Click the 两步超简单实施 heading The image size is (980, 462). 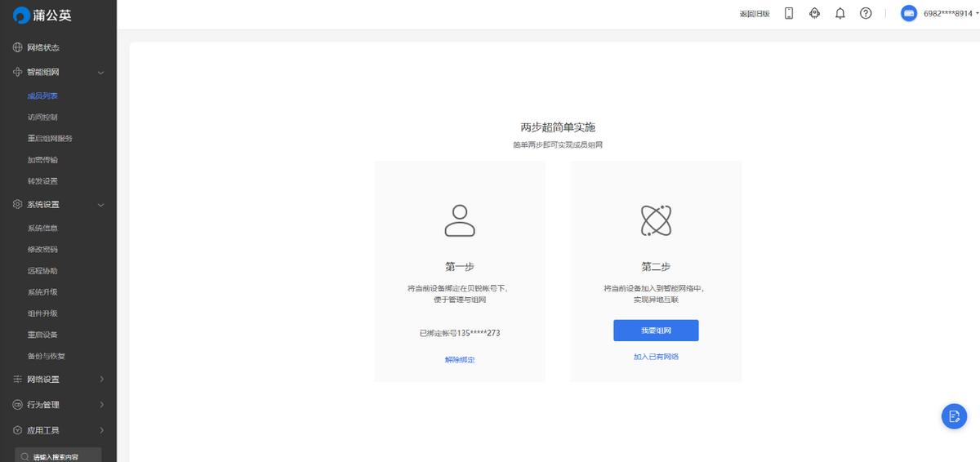click(x=558, y=127)
